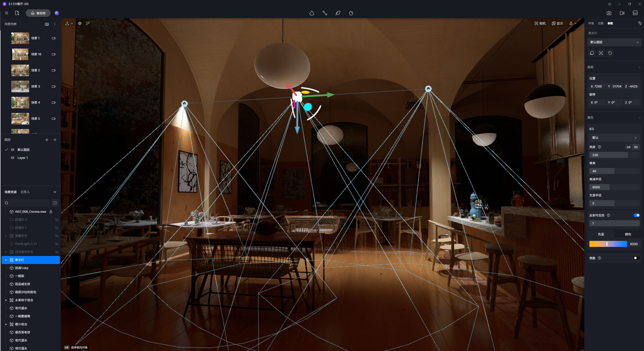Click the color temperature gradient slider
This screenshot has height=351, width=644.
point(608,244)
